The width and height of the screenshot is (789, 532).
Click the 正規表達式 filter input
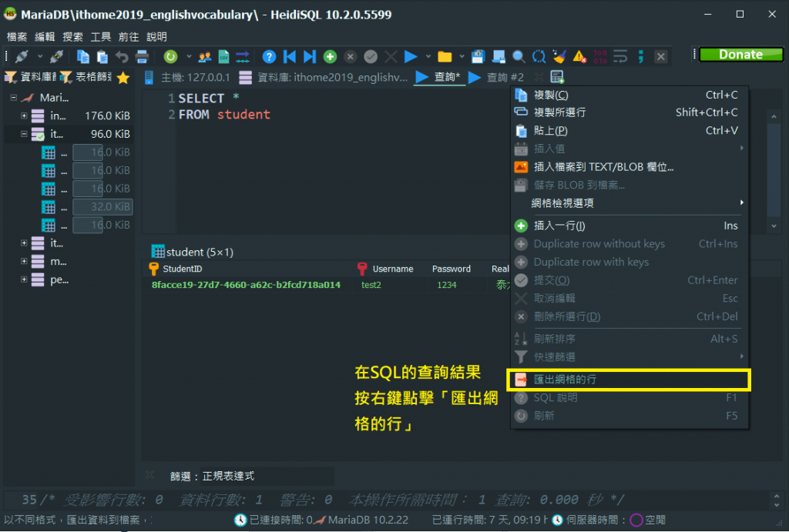[x=267, y=477]
